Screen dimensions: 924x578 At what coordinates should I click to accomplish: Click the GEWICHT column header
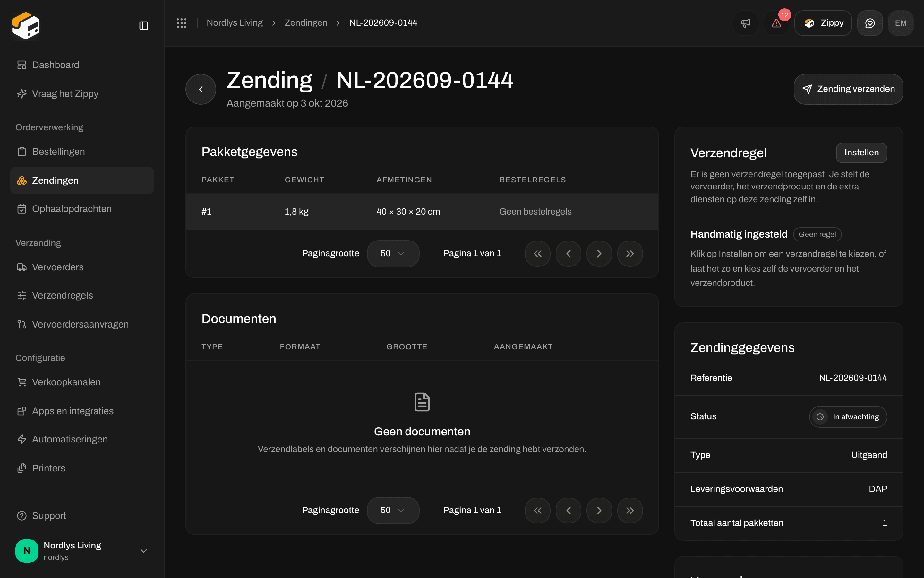304,180
